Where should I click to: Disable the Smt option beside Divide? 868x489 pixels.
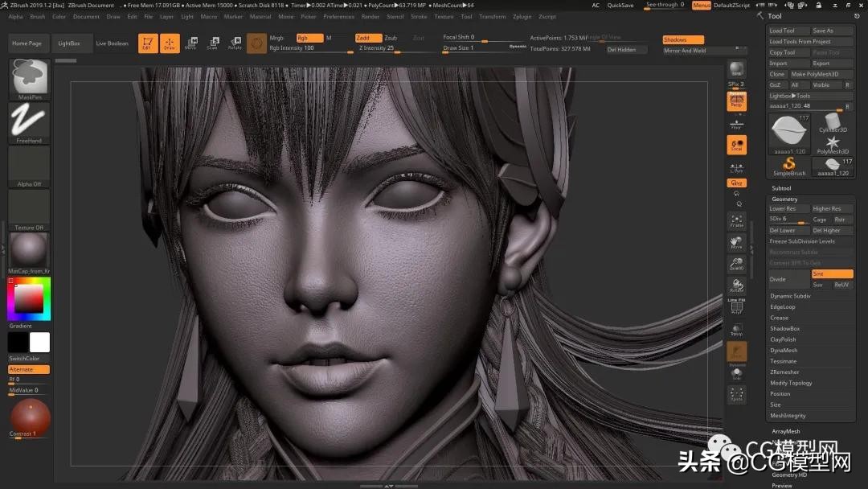(x=832, y=274)
